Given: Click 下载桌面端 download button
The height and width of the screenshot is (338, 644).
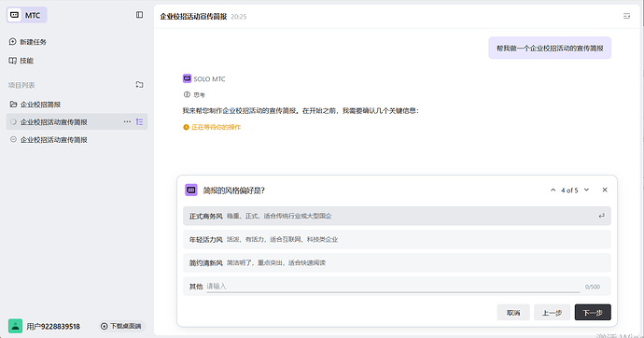Looking at the screenshot, I should coord(121,326).
